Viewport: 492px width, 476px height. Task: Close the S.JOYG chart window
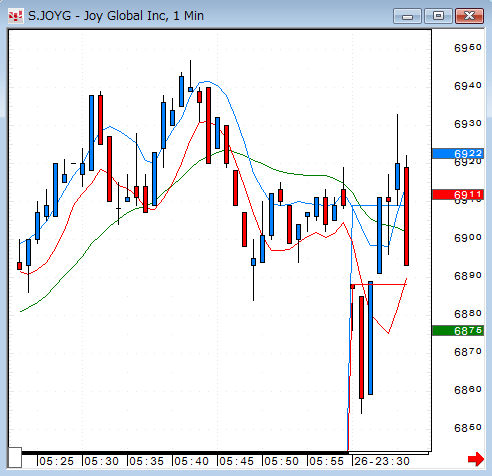(469, 16)
